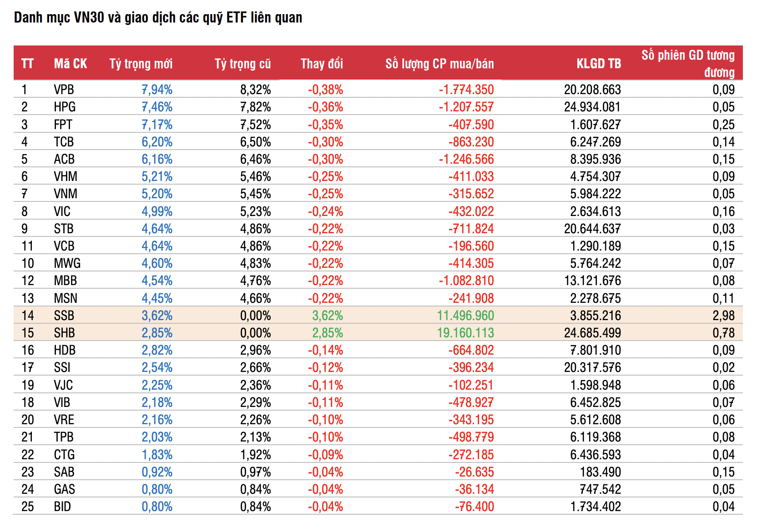
Task: Click the 'Tỷ trọng mới' column header
Action: point(141,64)
